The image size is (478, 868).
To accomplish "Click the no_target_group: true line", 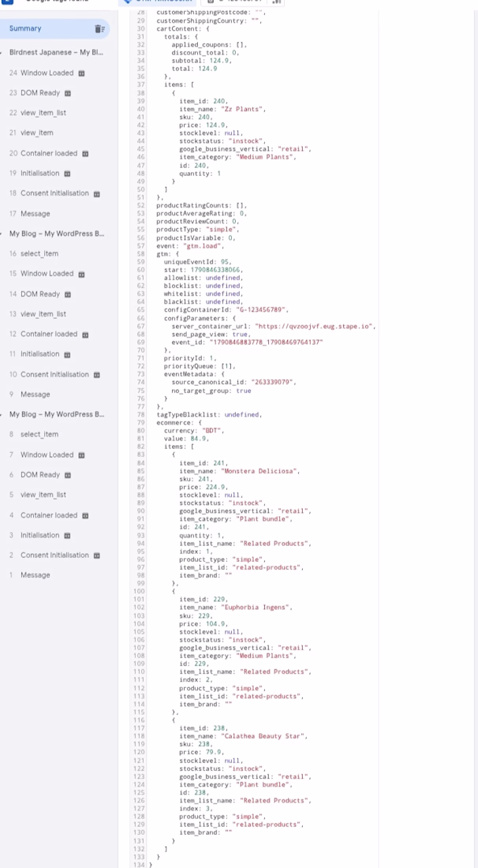I will point(211,391).
